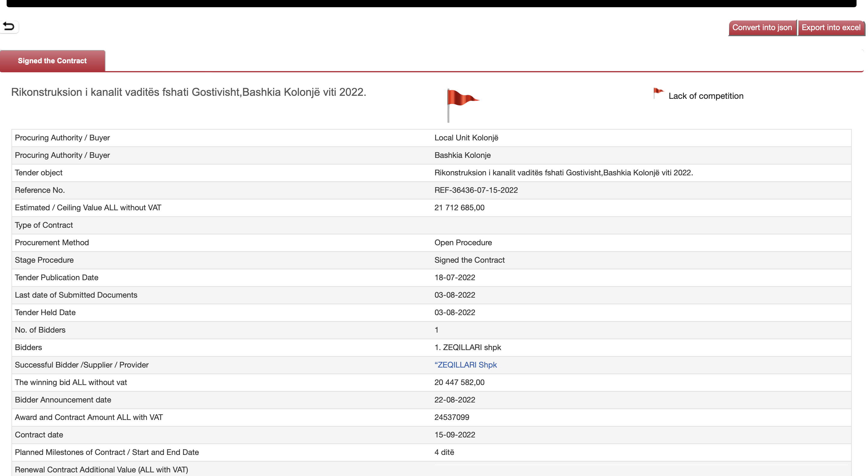
Task: Click Convert into json button
Action: coord(762,28)
